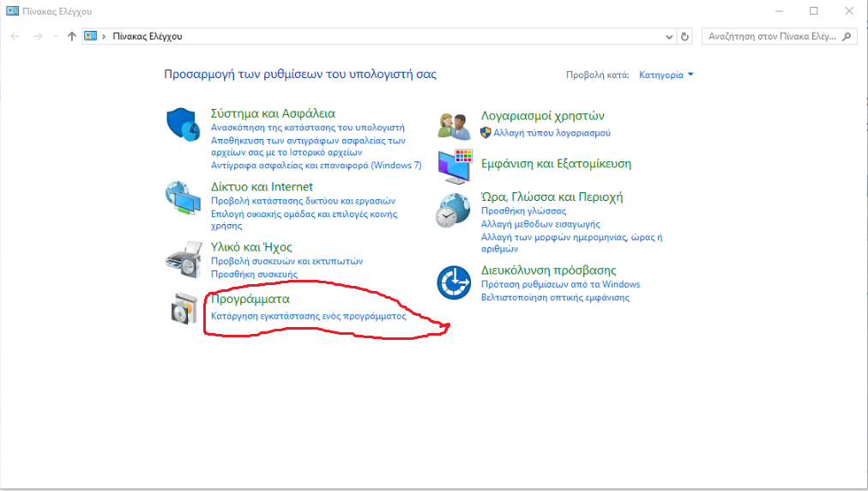Click the magnifier search icon

click(x=847, y=37)
